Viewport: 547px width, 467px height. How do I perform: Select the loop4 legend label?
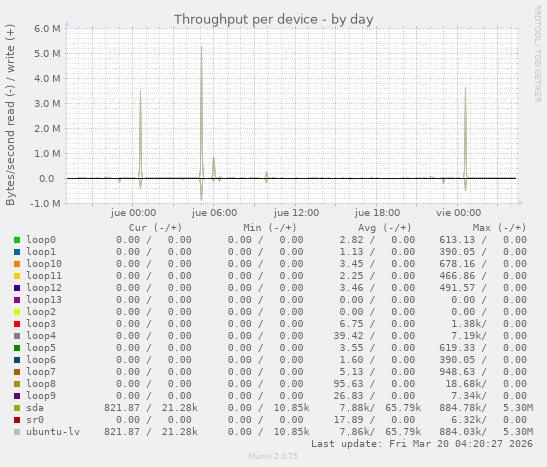41,336
